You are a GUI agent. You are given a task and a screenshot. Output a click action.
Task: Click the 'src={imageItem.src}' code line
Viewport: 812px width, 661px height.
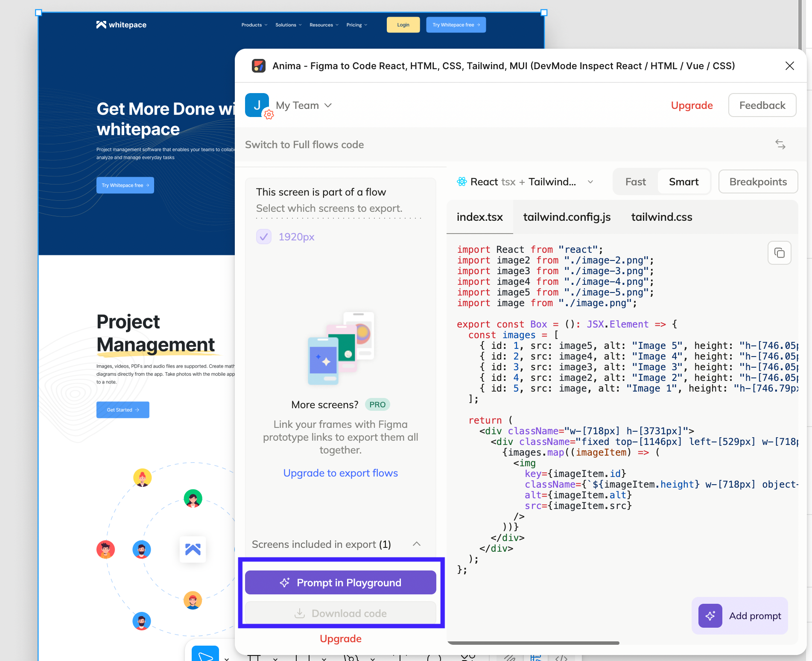[578, 506]
